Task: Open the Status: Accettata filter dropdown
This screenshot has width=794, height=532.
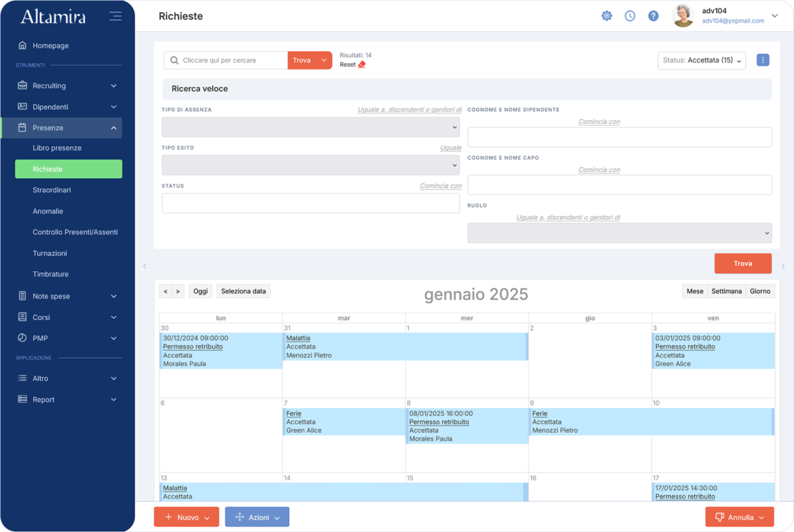Action: pyautogui.click(x=702, y=60)
